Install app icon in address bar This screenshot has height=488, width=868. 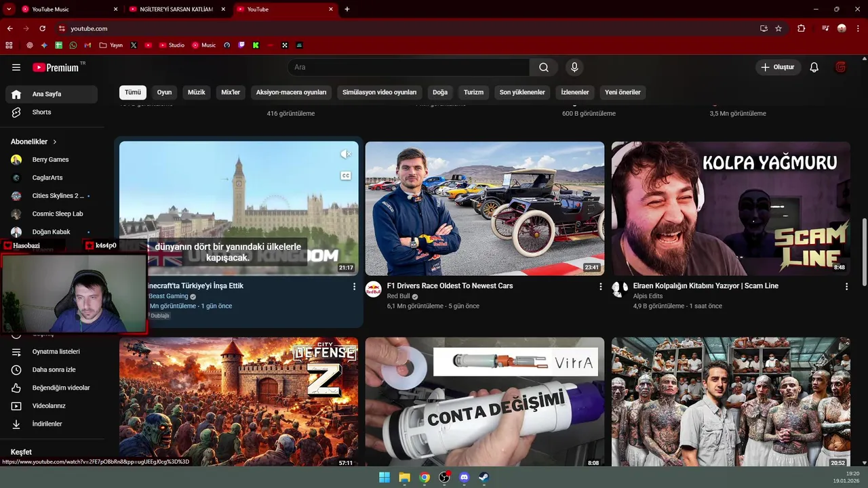tap(764, 28)
